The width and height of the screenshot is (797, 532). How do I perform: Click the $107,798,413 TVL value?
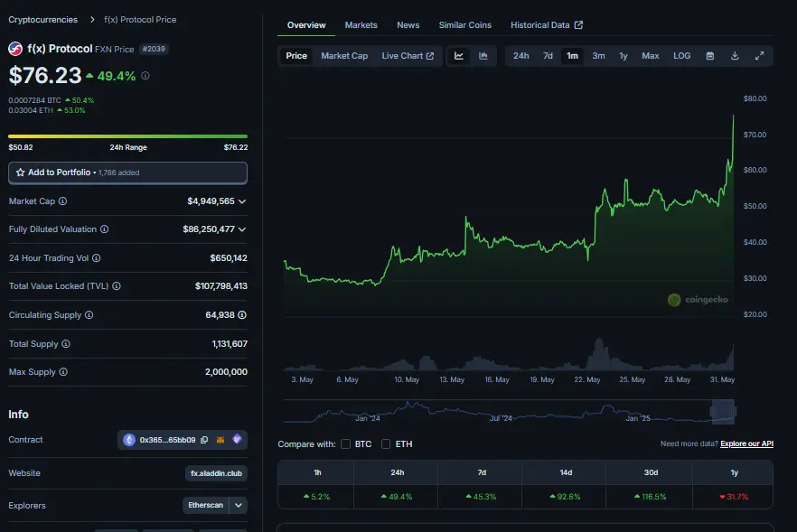click(221, 286)
